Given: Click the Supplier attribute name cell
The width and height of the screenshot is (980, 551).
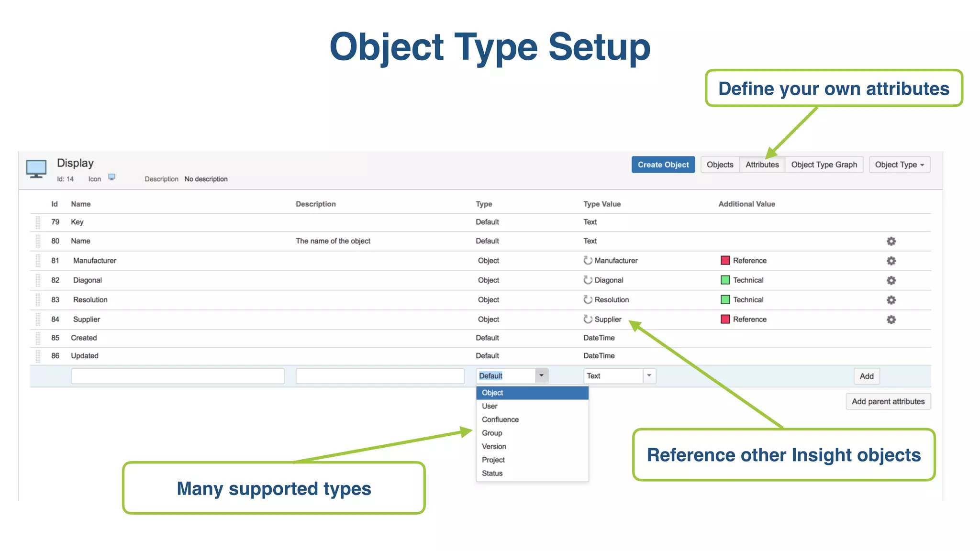Looking at the screenshot, I should pyautogui.click(x=87, y=320).
